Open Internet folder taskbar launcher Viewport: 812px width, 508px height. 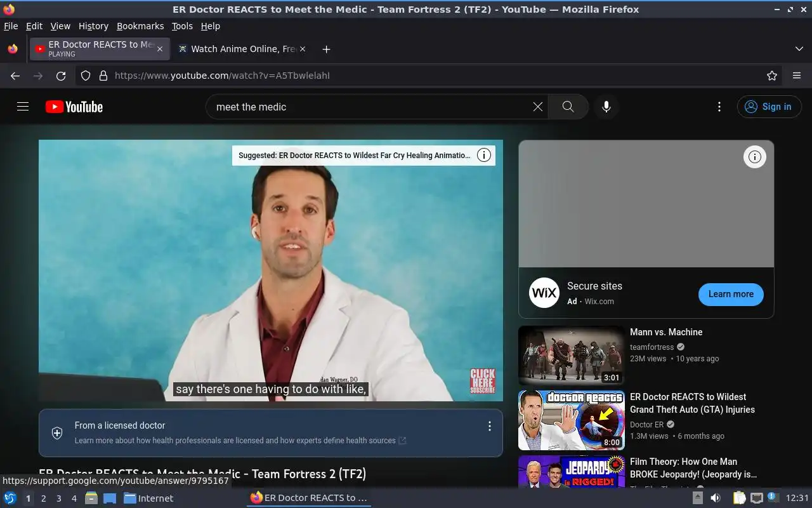pos(148,498)
